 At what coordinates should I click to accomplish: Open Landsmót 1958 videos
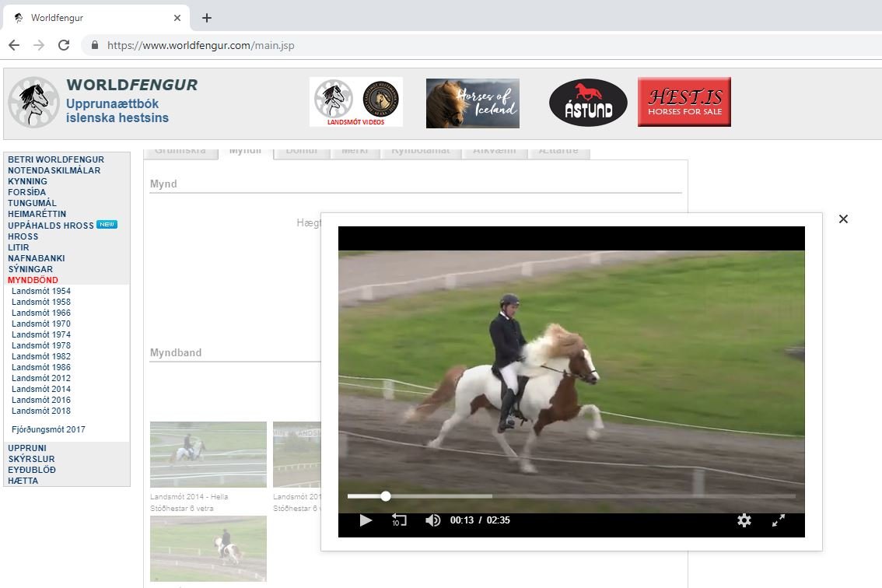click(x=41, y=302)
